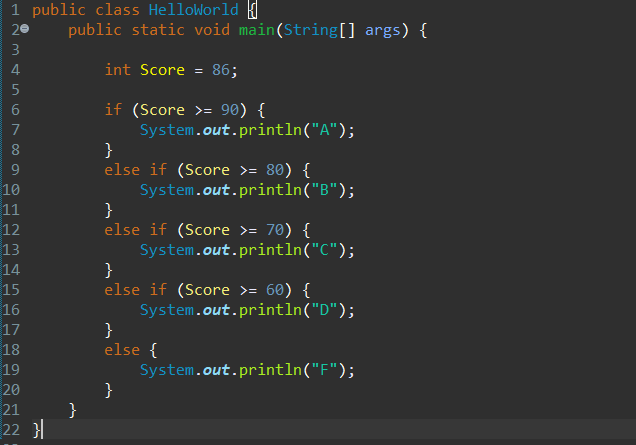Click the void keyword

point(212,30)
